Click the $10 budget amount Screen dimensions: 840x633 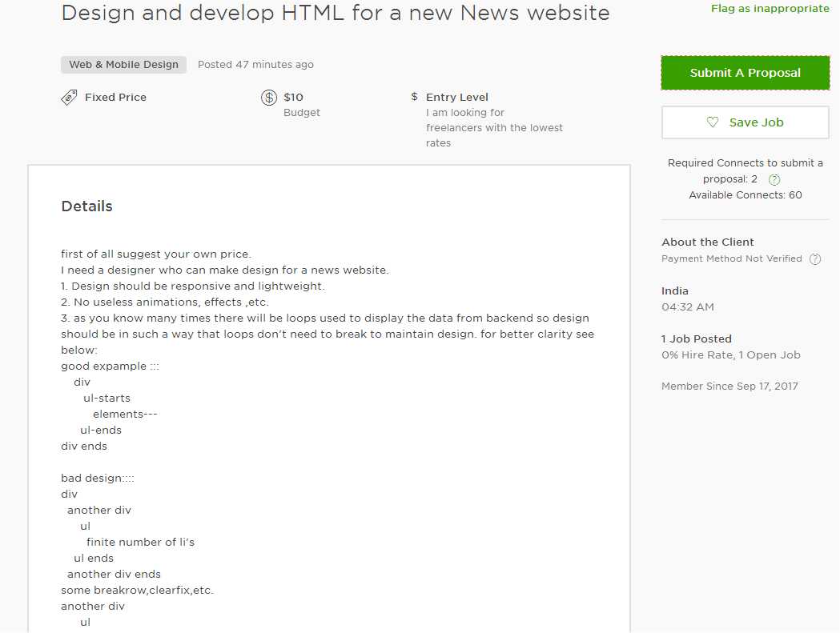coord(293,97)
